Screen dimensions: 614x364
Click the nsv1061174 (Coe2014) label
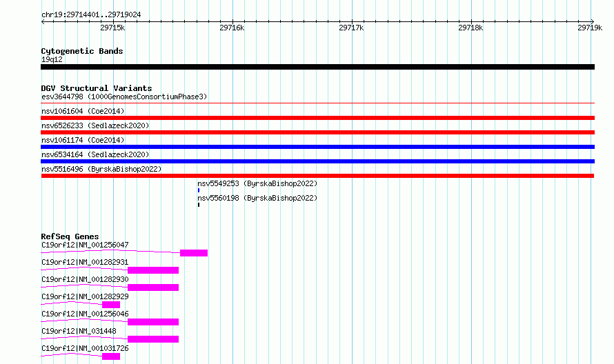tap(83, 140)
